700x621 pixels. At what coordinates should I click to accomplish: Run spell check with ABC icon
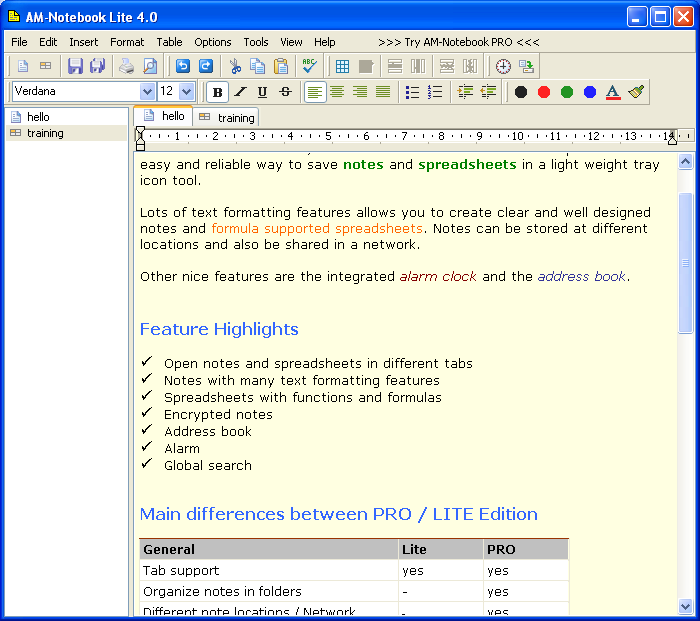tap(309, 66)
